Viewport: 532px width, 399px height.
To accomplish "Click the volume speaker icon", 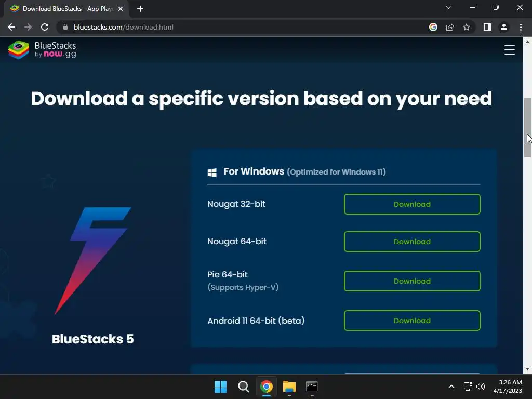I will click(x=481, y=387).
